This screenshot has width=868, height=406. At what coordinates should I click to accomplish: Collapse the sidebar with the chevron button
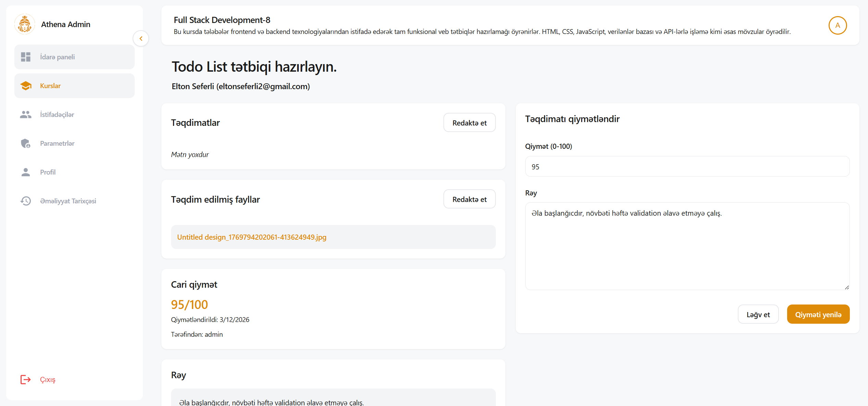tap(141, 38)
